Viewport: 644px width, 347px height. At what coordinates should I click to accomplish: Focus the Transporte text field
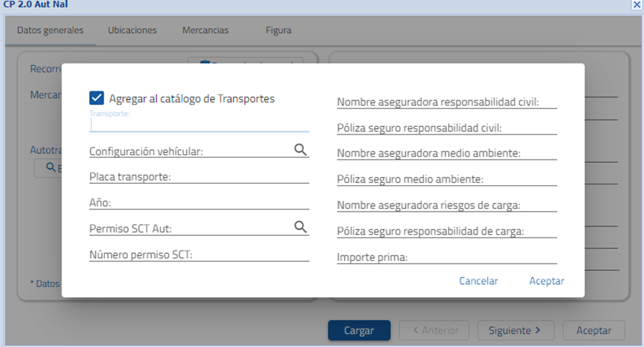coord(198,124)
